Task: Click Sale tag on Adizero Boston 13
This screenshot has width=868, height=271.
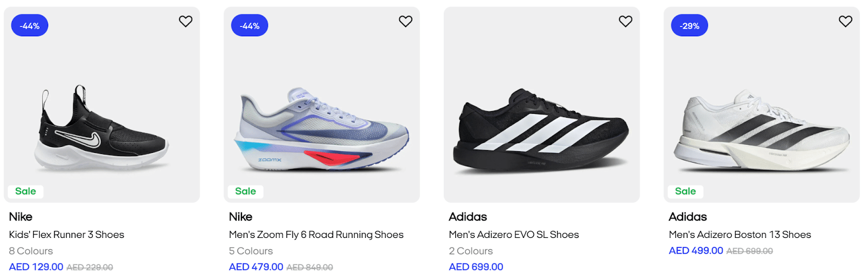Action: pos(685,191)
